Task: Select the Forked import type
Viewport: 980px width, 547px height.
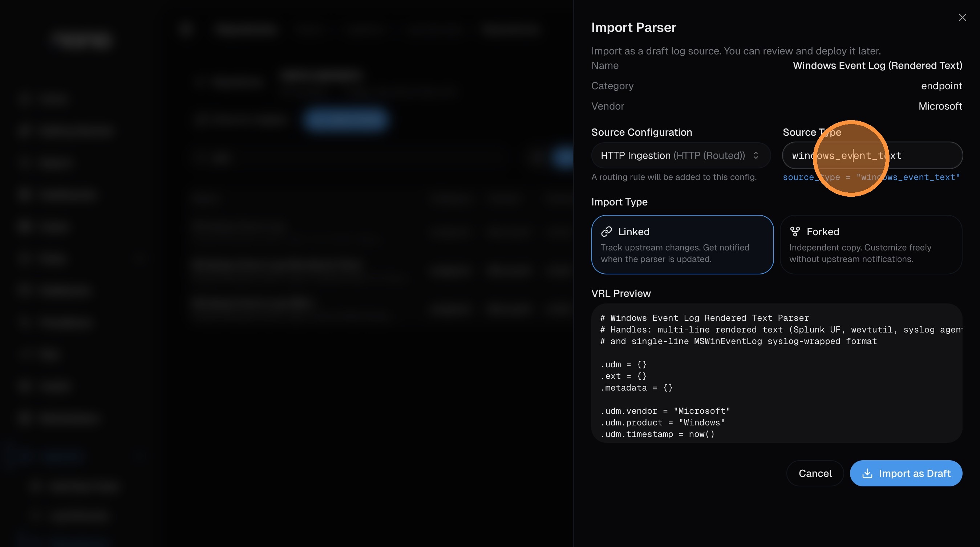Action: (871, 245)
